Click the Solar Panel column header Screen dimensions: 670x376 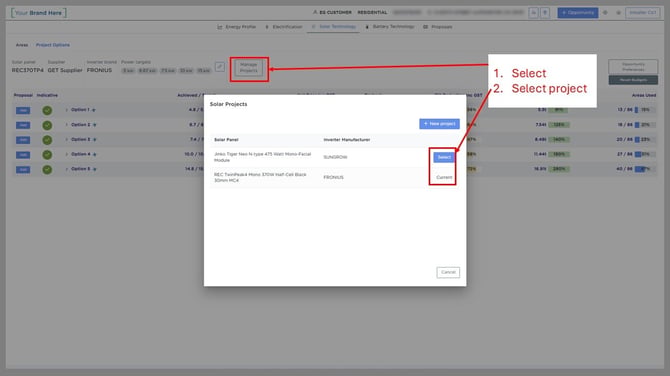click(226, 140)
